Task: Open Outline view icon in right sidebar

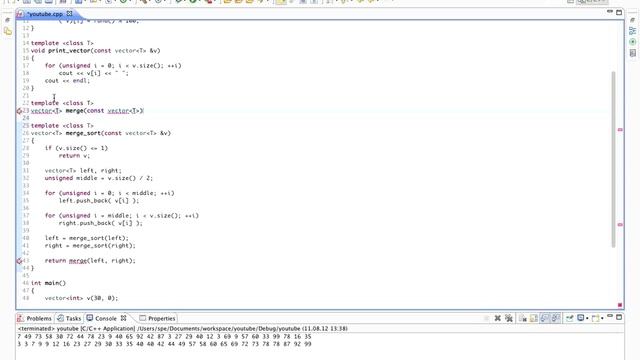Action: (x=633, y=31)
